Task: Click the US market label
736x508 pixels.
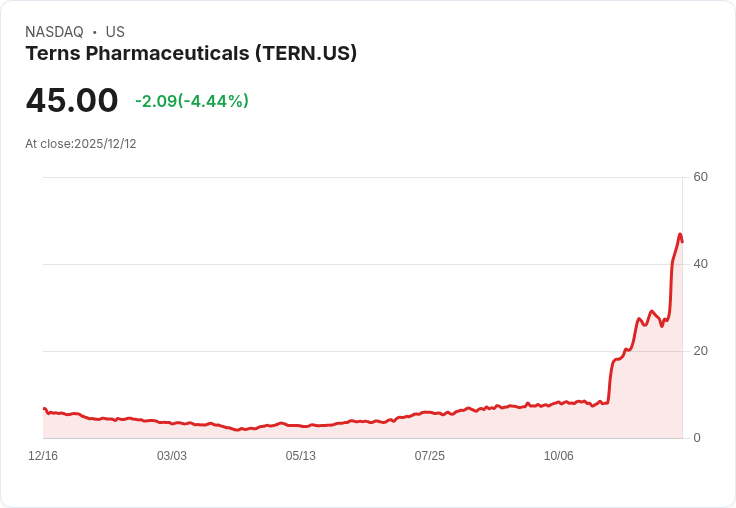Action: pos(115,32)
